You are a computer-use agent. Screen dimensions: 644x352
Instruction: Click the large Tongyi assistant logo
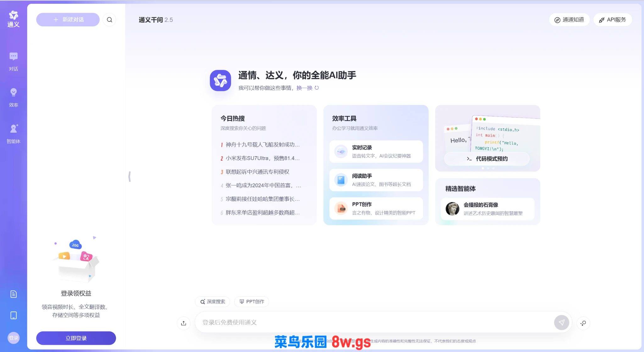(x=220, y=80)
